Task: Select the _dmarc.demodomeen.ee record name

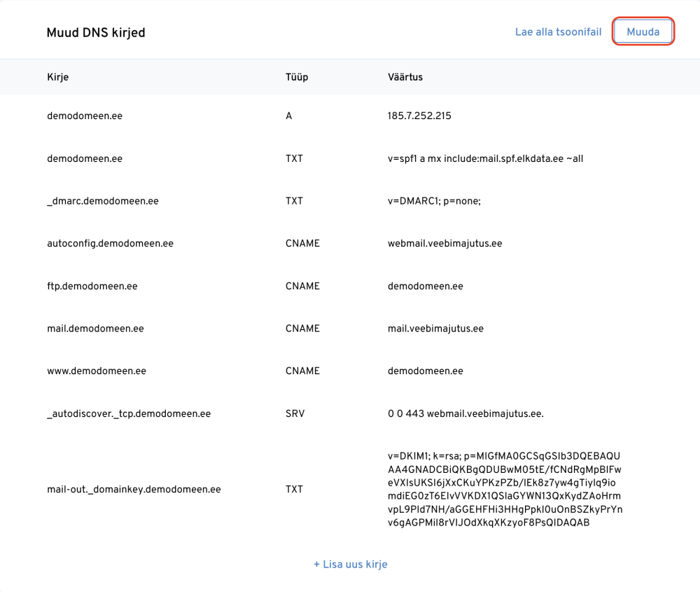Action: (103, 201)
